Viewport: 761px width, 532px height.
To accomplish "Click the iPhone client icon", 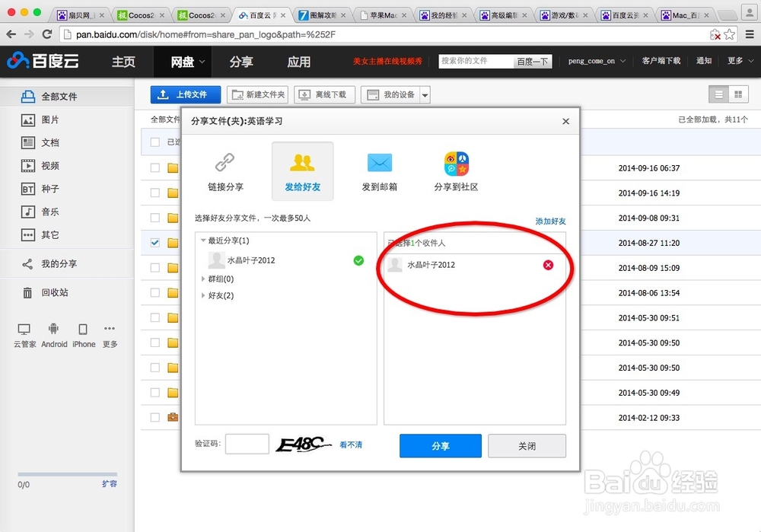I will 83,329.
